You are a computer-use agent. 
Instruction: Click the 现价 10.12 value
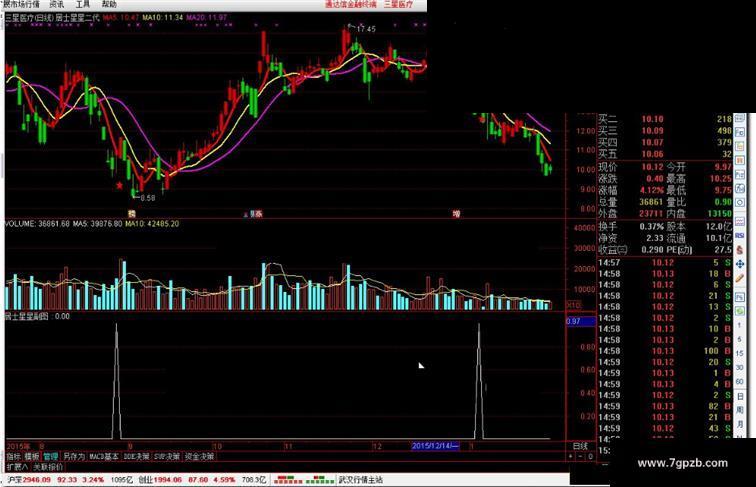coord(652,167)
